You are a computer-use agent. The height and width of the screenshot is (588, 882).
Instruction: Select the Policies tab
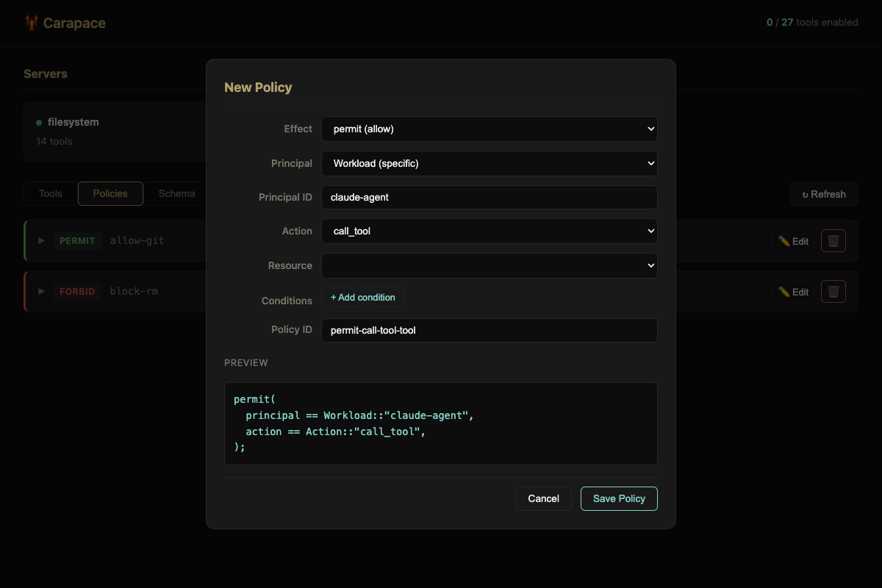(110, 193)
